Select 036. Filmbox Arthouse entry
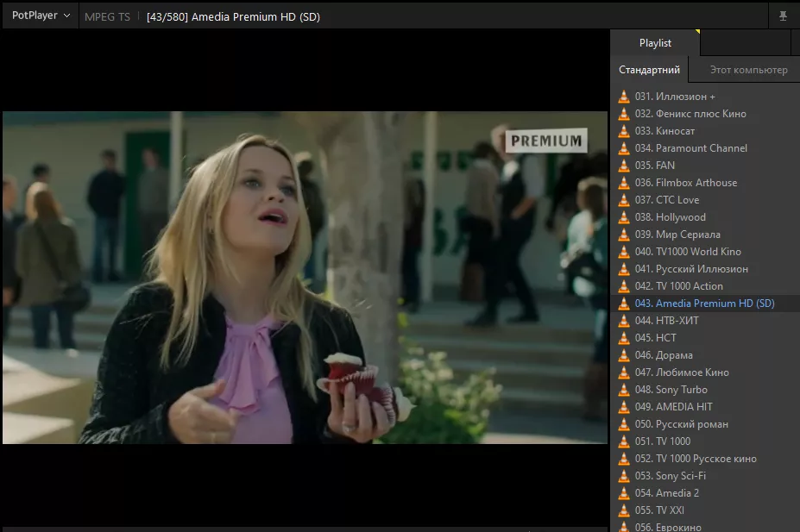Screen dimensions: 800x532 click(706, 183)
